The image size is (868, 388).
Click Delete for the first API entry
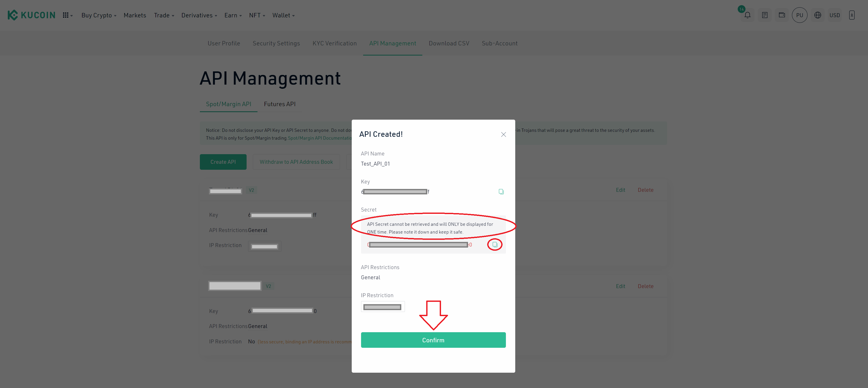point(645,190)
